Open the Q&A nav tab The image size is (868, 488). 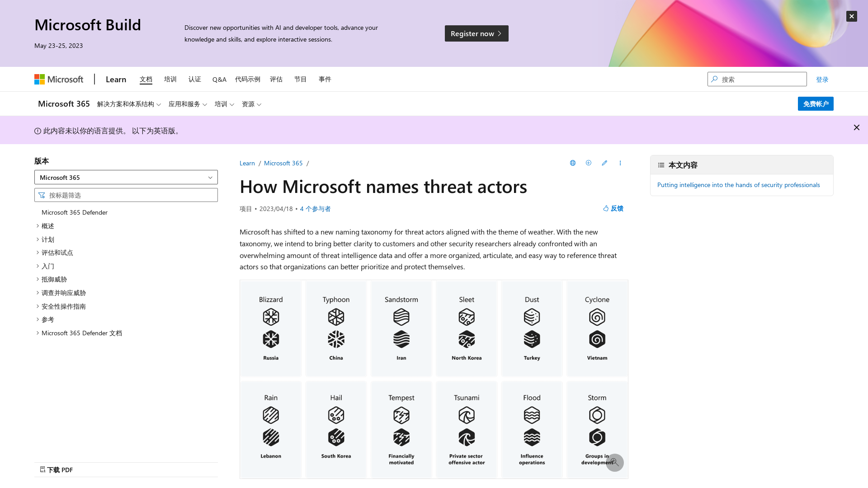coord(219,80)
